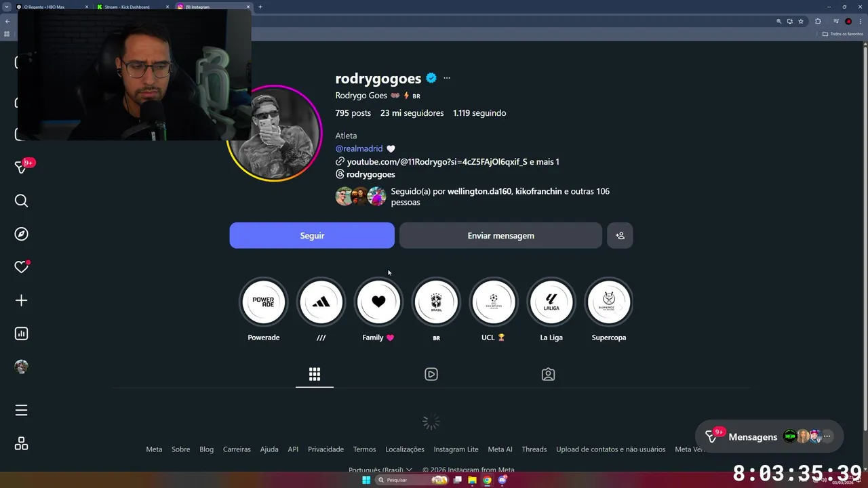Switch to the Reels tab
Screen dimensions: 868x488
point(431,374)
